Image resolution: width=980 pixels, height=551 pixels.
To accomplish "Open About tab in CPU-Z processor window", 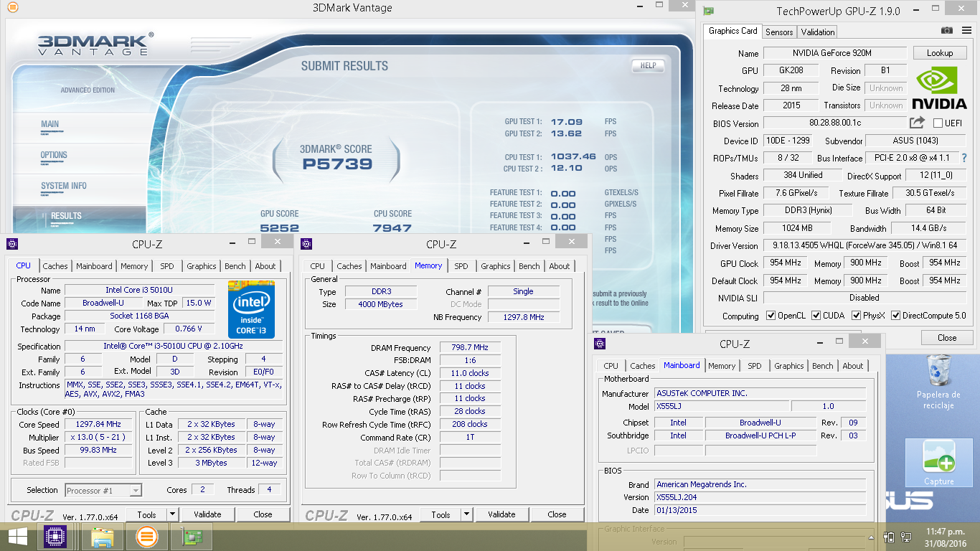I will tap(265, 266).
